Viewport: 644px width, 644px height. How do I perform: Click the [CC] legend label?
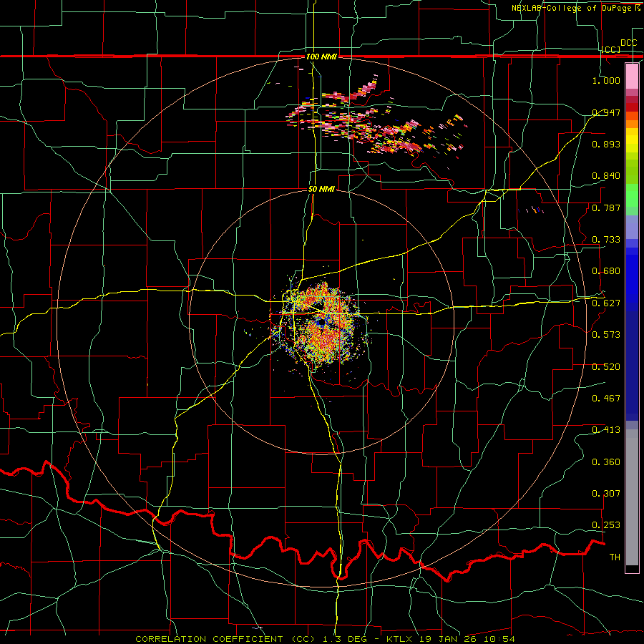tap(611, 49)
